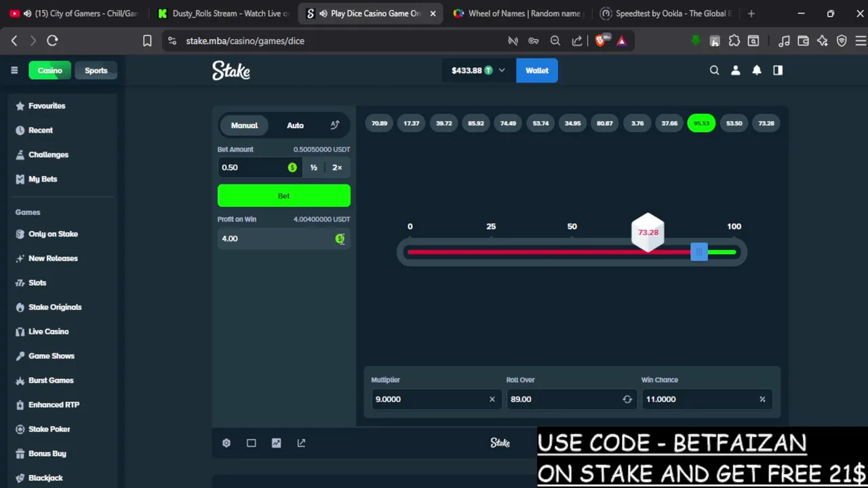
Task: Click the highlighted 95.53 result chip
Action: [x=701, y=123]
